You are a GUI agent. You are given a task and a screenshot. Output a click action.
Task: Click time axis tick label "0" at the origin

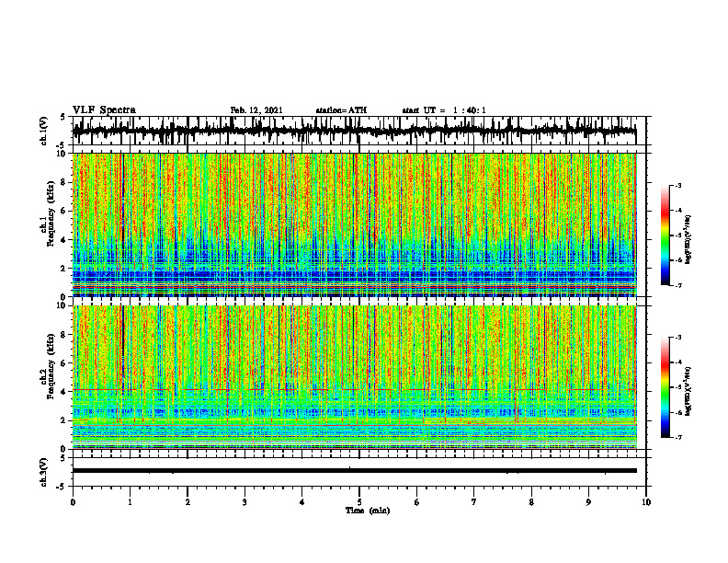(73, 502)
